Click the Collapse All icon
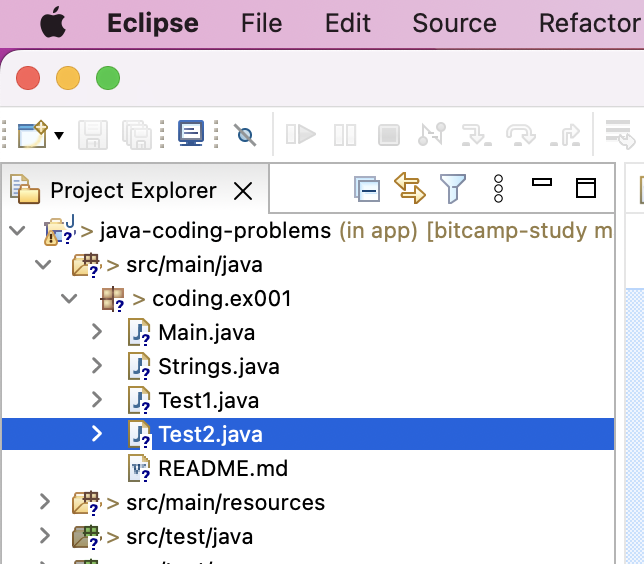Image resolution: width=644 pixels, height=564 pixels. coord(367,189)
